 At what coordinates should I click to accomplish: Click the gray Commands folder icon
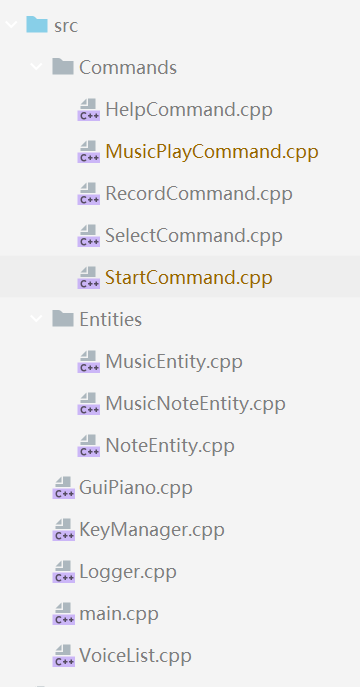point(63,67)
